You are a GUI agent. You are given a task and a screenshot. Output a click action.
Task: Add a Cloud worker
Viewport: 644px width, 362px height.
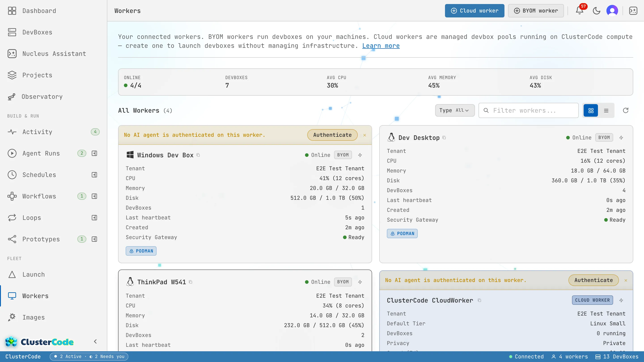click(475, 11)
